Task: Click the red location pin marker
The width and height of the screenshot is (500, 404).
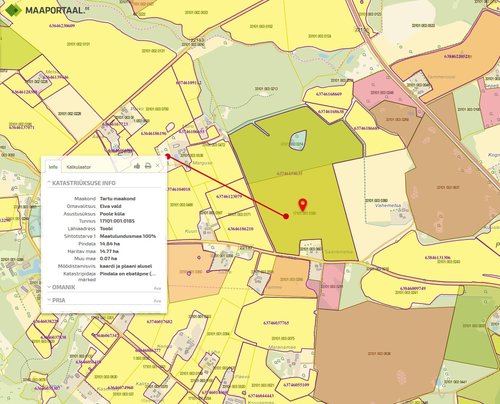Action: pyautogui.click(x=302, y=205)
